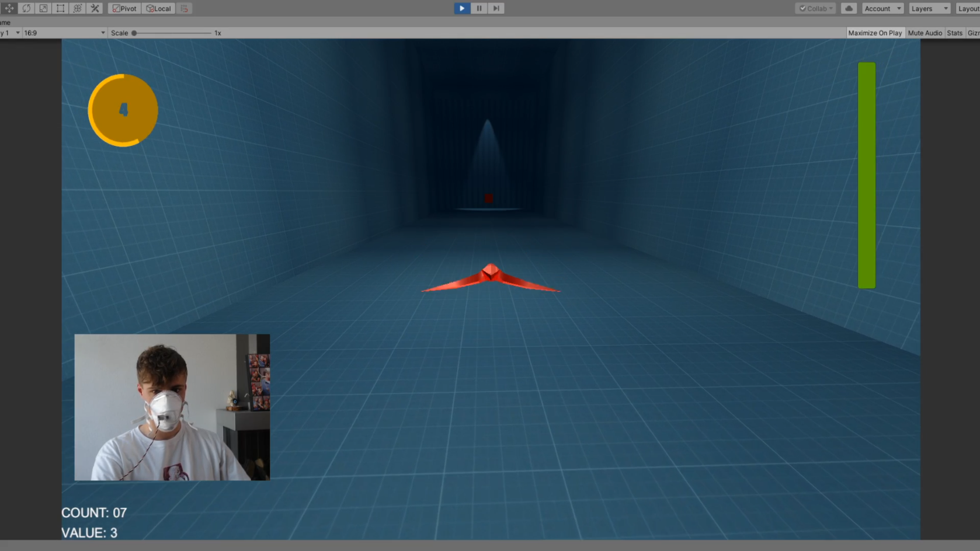
Task: Click the green vertical progress bar
Action: tap(867, 175)
